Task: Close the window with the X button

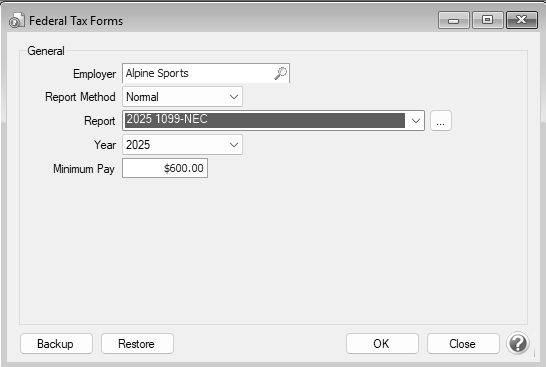Action: point(522,20)
